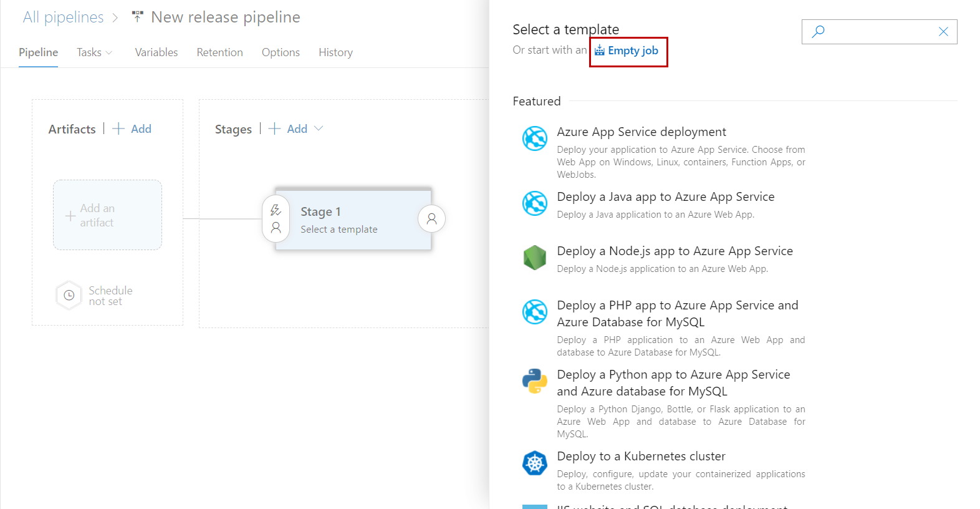Click the Java application to Azure Web App description
The height and width of the screenshot is (509, 980).
coord(655,215)
